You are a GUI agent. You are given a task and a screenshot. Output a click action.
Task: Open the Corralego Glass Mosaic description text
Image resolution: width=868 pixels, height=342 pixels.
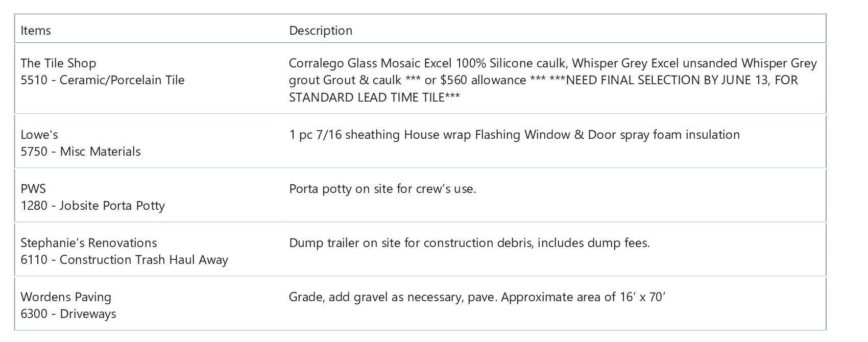click(552, 80)
